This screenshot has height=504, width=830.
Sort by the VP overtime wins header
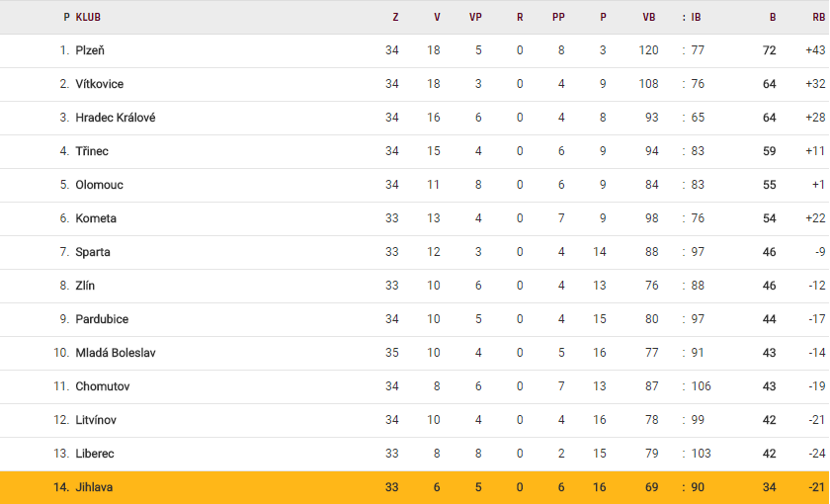(x=475, y=17)
